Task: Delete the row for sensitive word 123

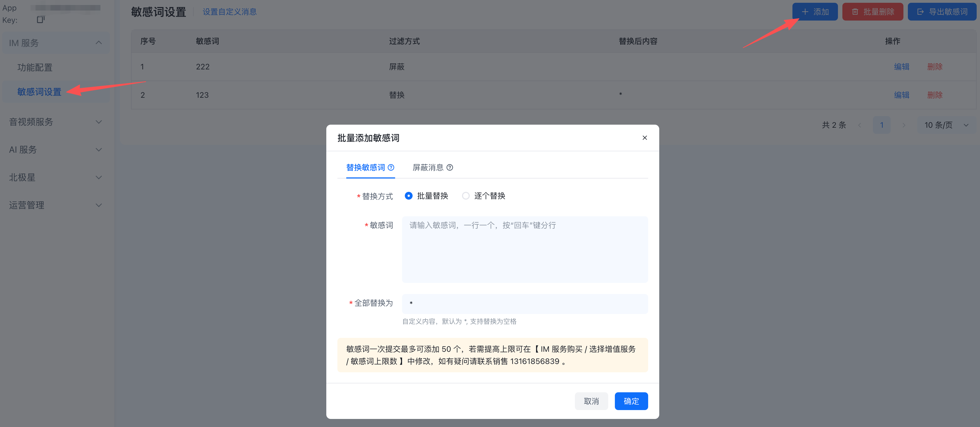Action: pos(935,95)
